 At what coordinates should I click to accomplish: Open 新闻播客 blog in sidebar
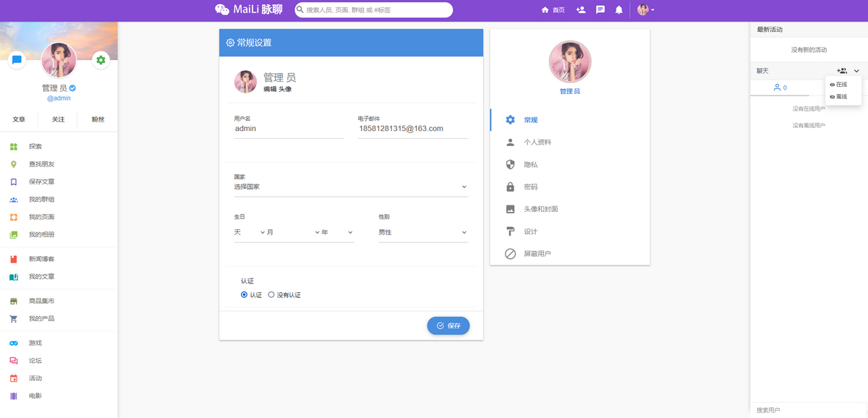tap(59, 259)
